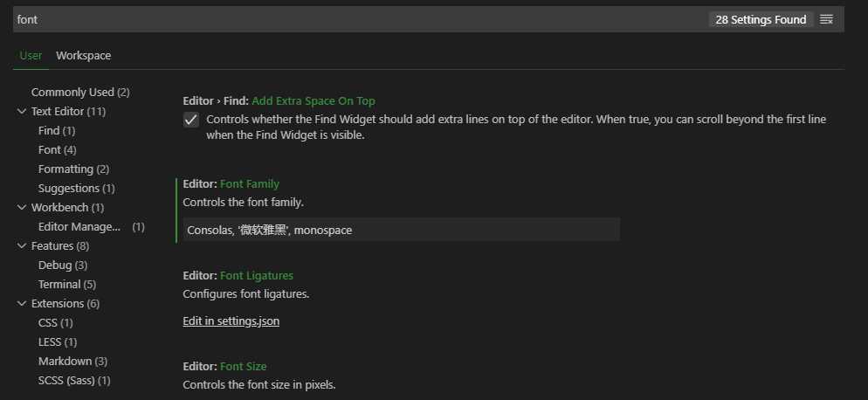Collapse the Text Editor tree section
Screen dimensions: 868x400
click(x=22, y=112)
